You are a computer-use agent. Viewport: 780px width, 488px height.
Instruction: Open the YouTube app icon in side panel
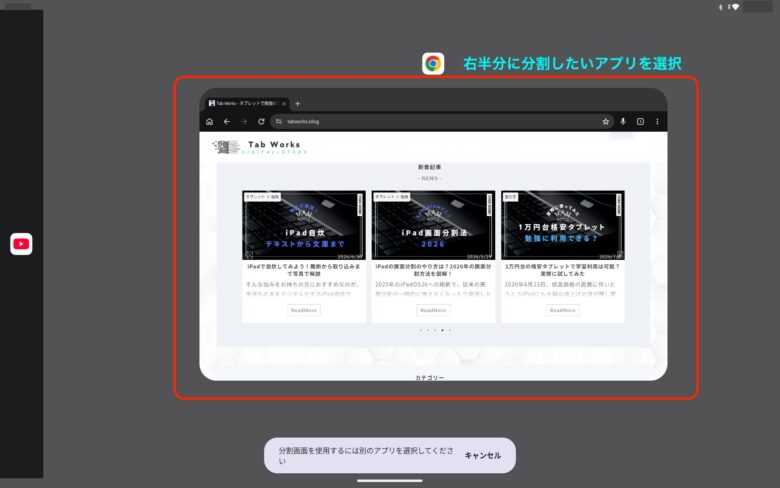[21, 244]
